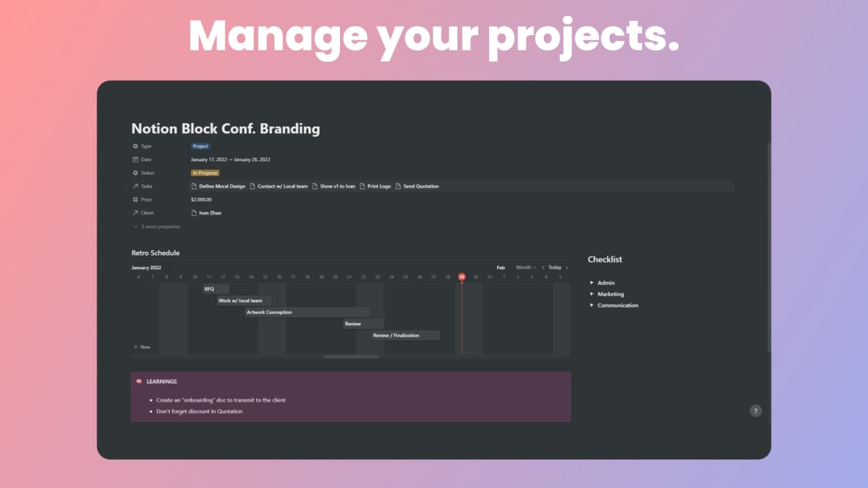Click the timeline horizontal scrollbar

tap(350, 356)
